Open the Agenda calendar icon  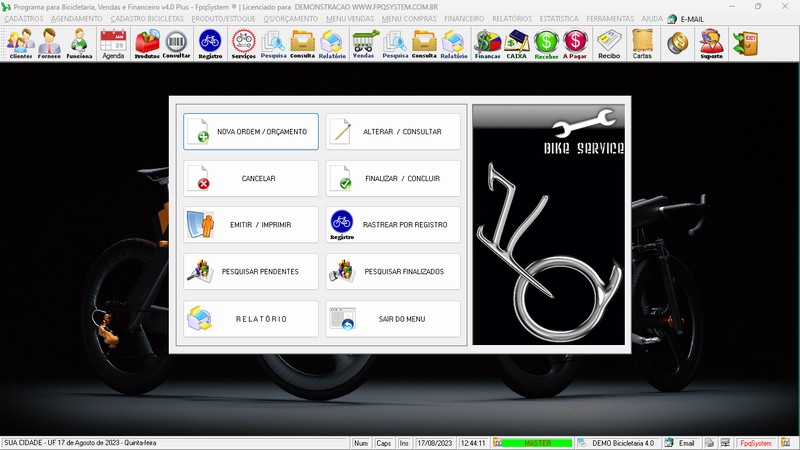tap(113, 44)
